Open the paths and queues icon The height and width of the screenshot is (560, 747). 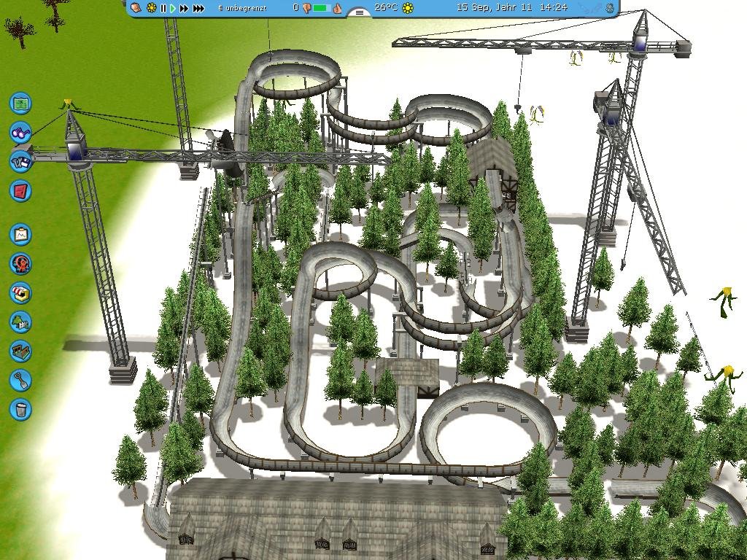coord(20,351)
